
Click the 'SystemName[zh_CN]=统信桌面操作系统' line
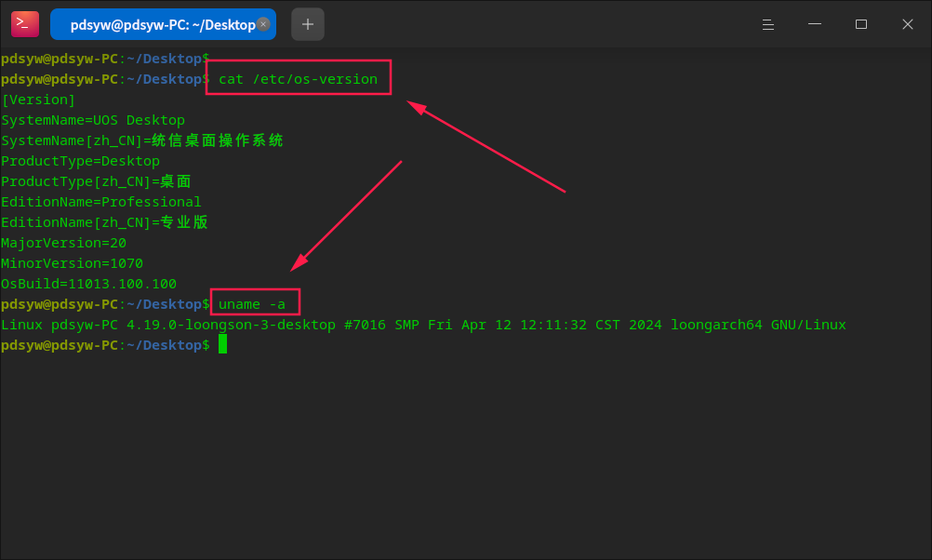(142, 140)
